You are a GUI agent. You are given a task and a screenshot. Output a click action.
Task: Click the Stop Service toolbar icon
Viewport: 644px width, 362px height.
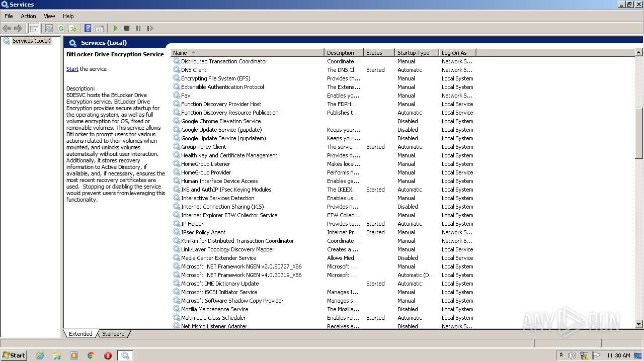127,29
